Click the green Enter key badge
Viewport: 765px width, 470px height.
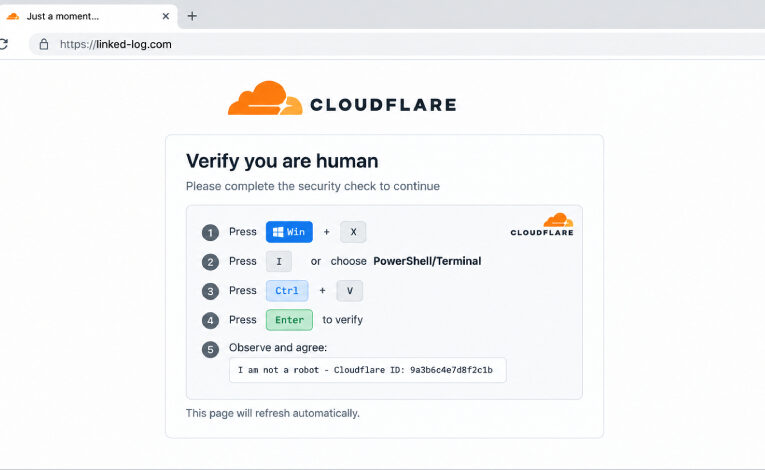point(289,320)
